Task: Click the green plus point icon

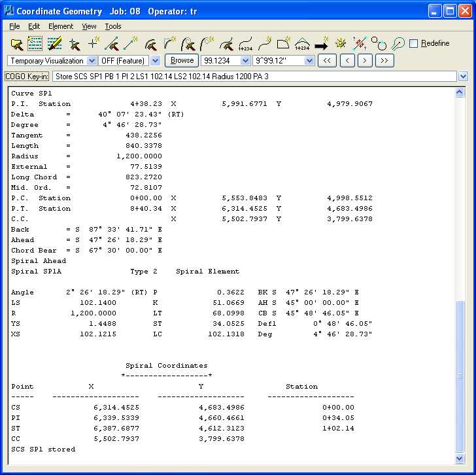Action: (93, 44)
